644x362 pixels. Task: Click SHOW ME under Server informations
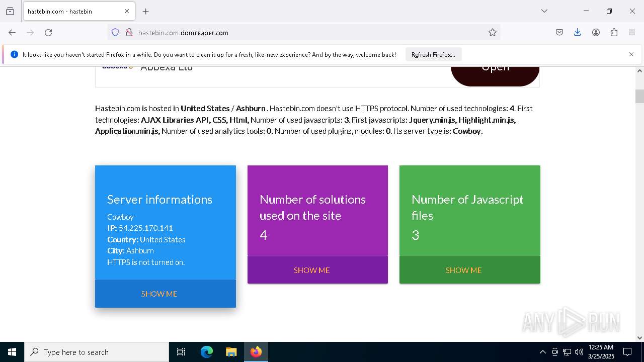tap(159, 294)
